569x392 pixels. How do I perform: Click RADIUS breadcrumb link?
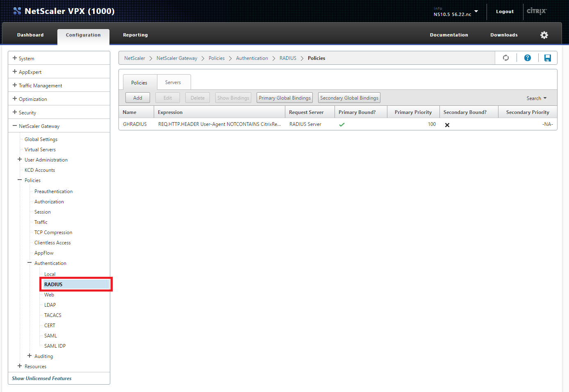288,58
